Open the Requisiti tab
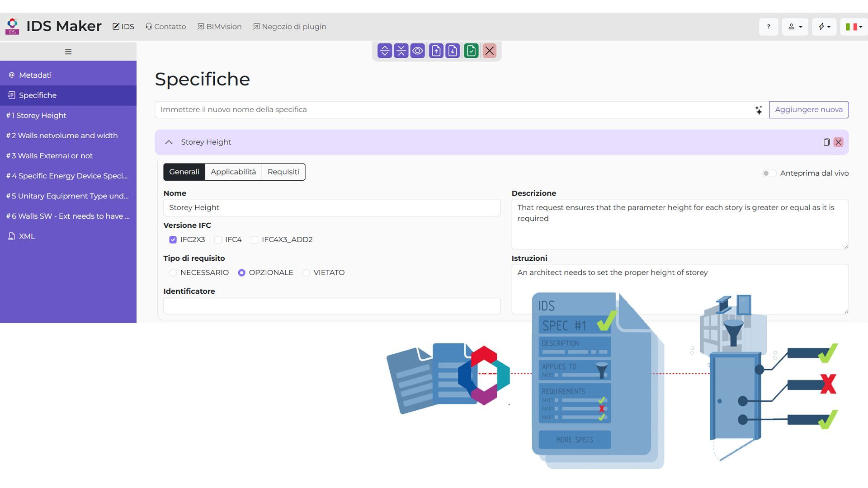Viewport: 868px width, 488px height. pyautogui.click(x=283, y=172)
